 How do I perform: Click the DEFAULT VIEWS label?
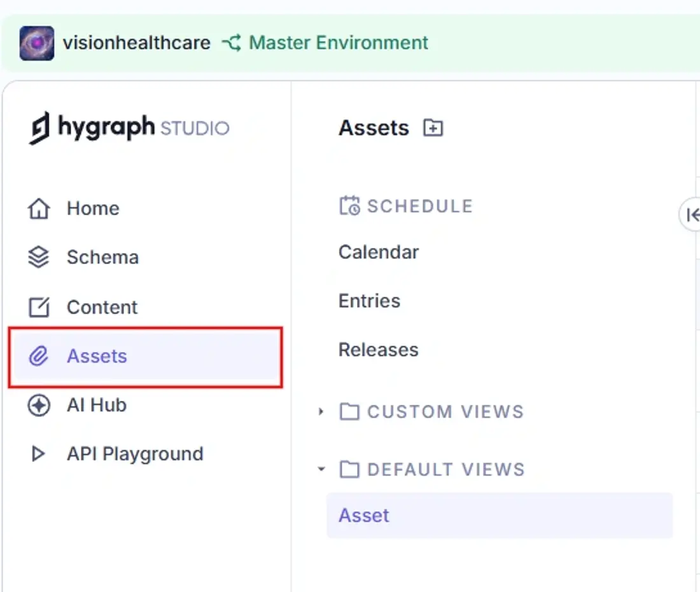446,469
